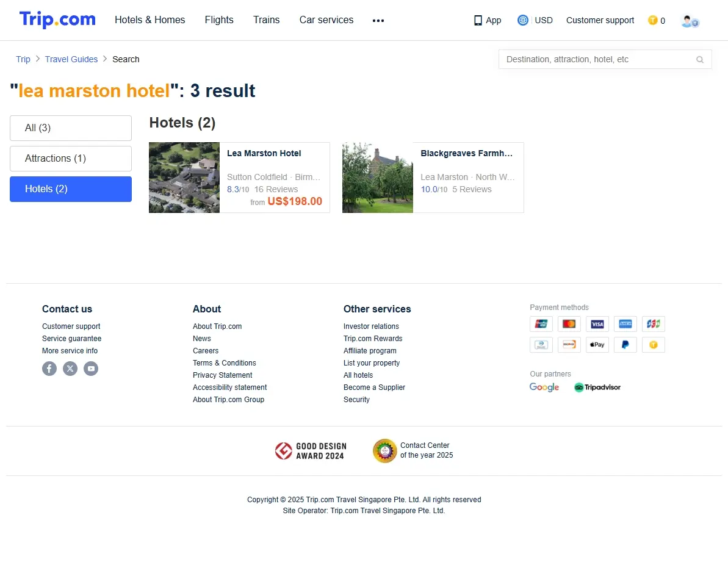The width and height of the screenshot is (728, 562).
Task: Open the Service guarantee link
Action: [x=71, y=338]
